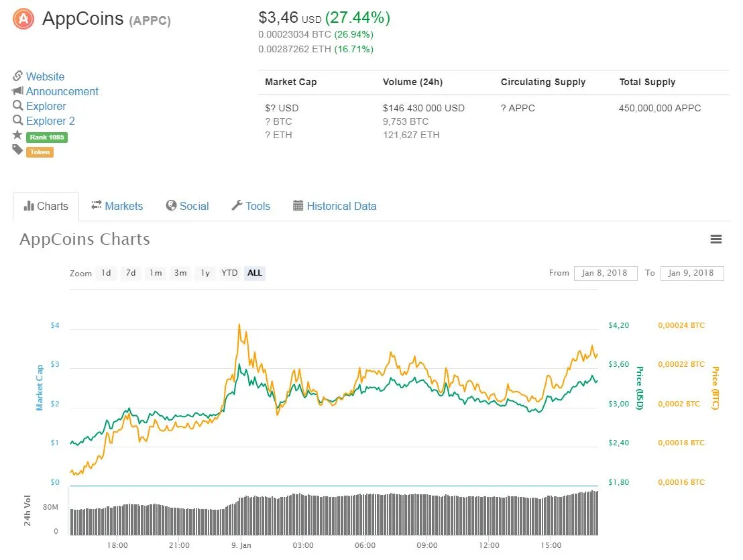Switch to the Markets tab

pos(117,206)
